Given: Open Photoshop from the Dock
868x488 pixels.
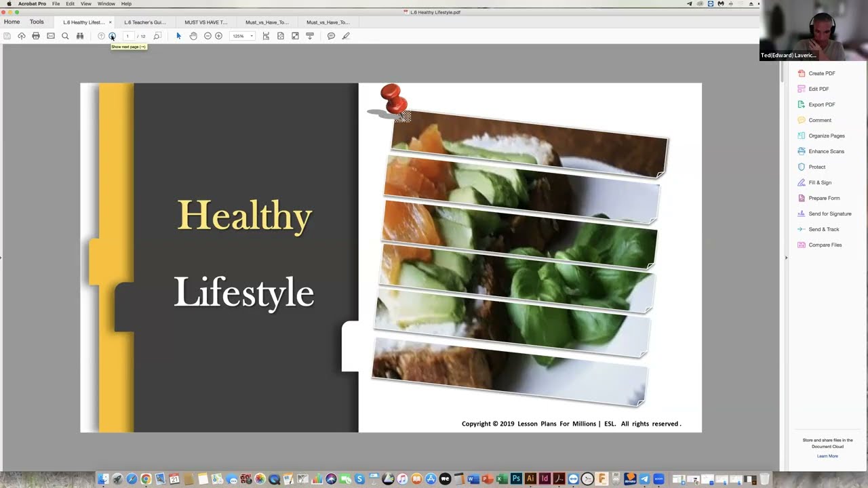Looking at the screenshot, I should click(516, 479).
